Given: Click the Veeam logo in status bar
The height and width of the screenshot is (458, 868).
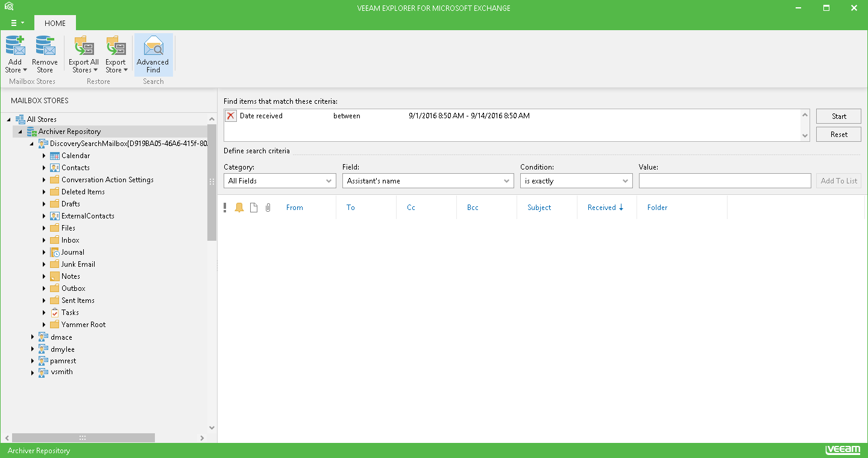Looking at the screenshot, I should (843, 450).
